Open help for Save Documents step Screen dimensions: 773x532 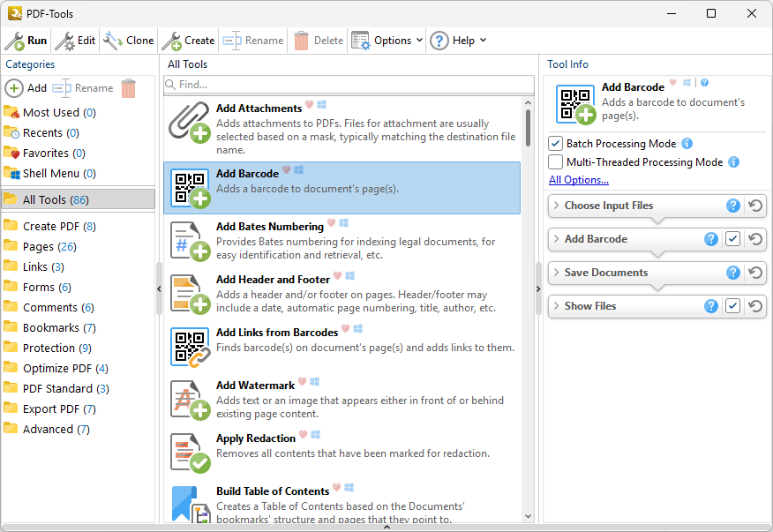tap(733, 272)
